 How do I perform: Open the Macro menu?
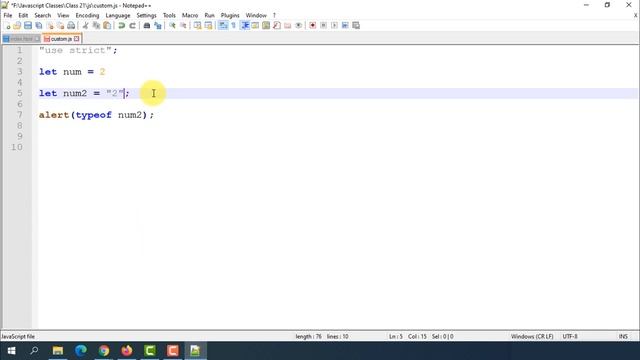190,16
